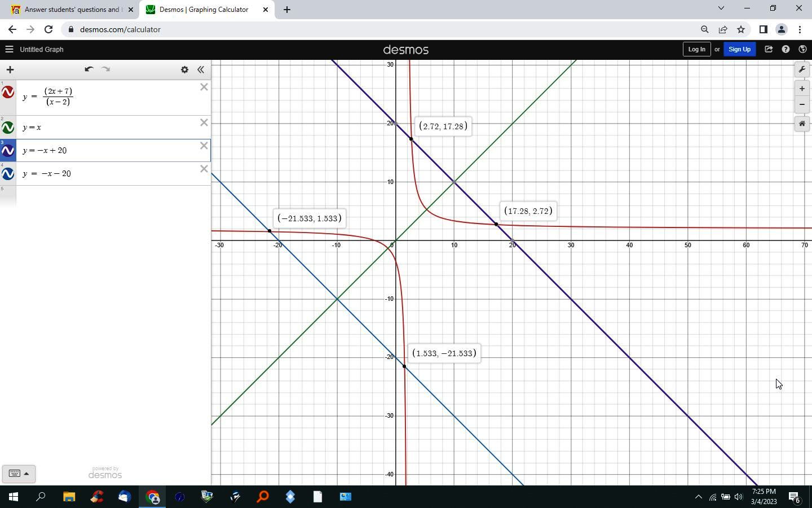
Task: Delete the y=(2x+7)/(x-2) expression
Action: click(204, 87)
